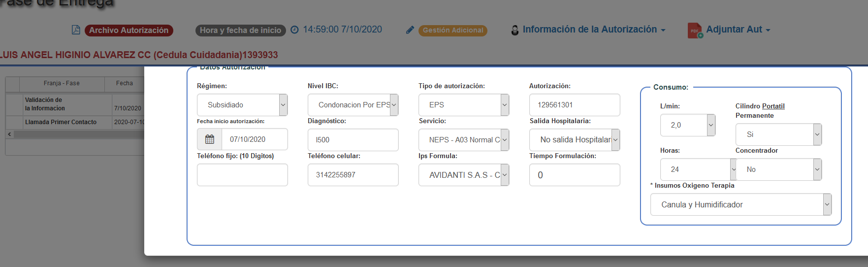Expand the Concentrador dropdown showing No
The image size is (868, 267).
point(778,169)
